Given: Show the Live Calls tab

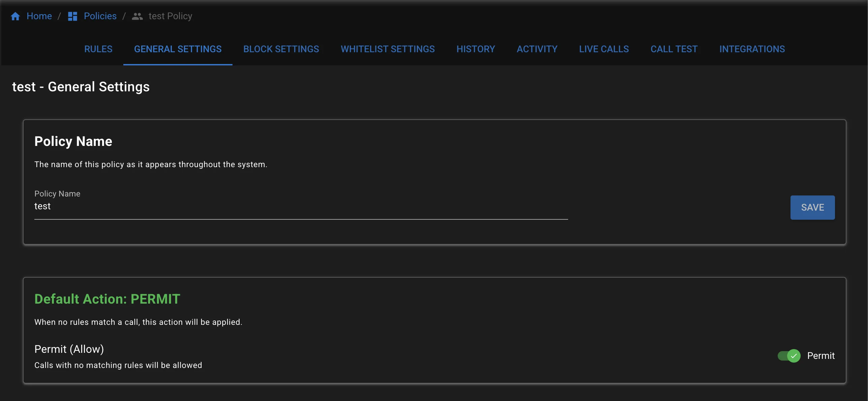Looking at the screenshot, I should coord(603,49).
